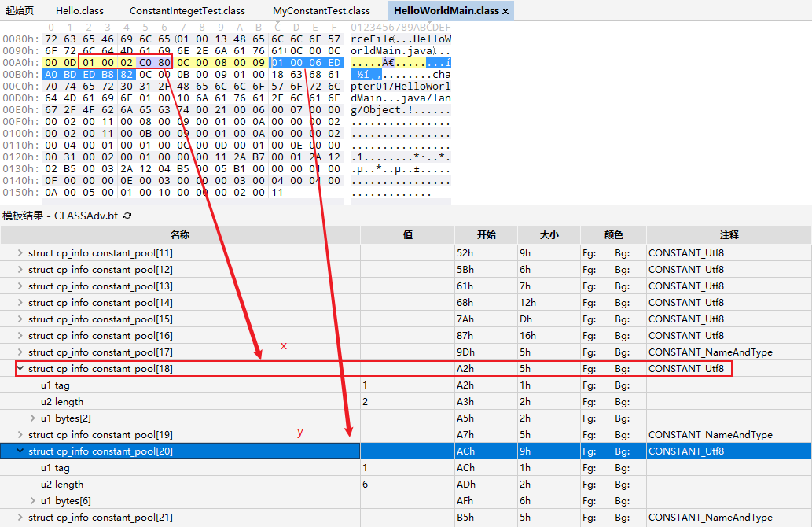Expand struct cp_info constant_pool[19]
This screenshot has width=812, height=527.
click(20, 435)
